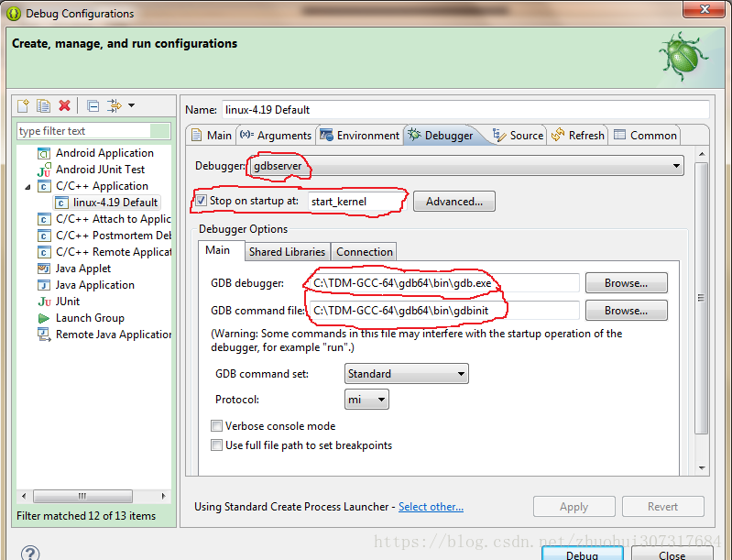Click the C/C++ Remote Application icon
The width and height of the screenshot is (732, 560).
click(x=43, y=252)
